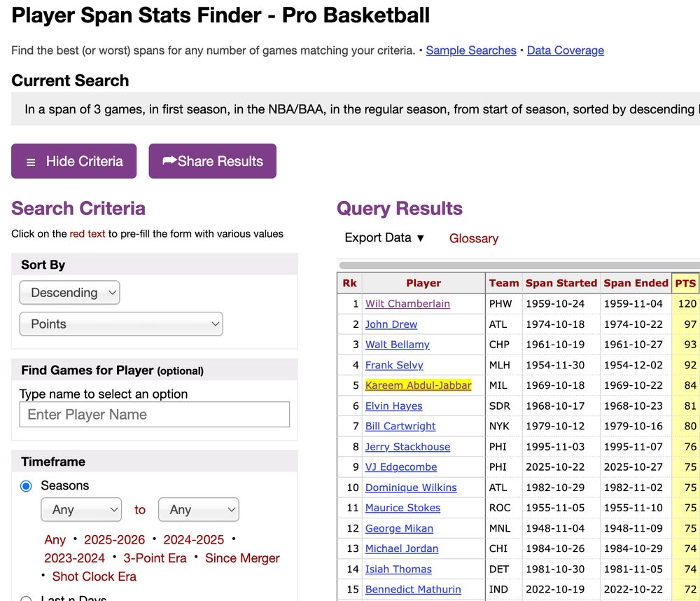Click the hamburger icon on Hide Criteria button
The width and height of the screenshot is (700, 601).
(31, 161)
